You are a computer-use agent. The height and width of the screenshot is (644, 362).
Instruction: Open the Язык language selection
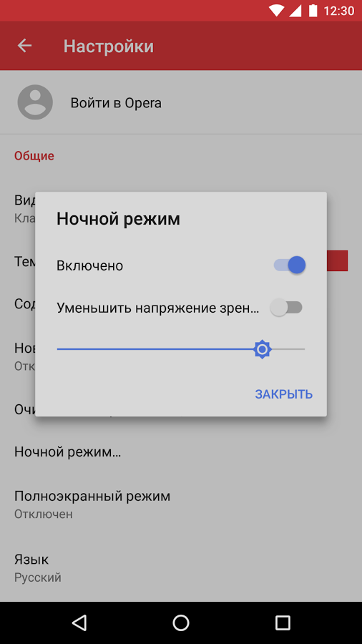coord(181,568)
